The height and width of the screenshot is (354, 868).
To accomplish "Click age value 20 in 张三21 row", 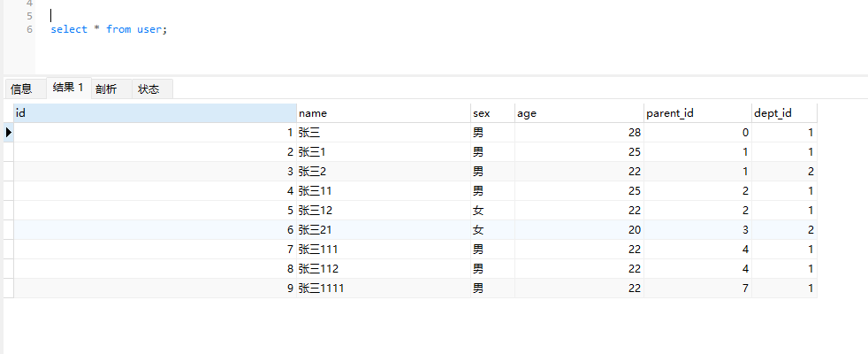I will click(x=579, y=229).
